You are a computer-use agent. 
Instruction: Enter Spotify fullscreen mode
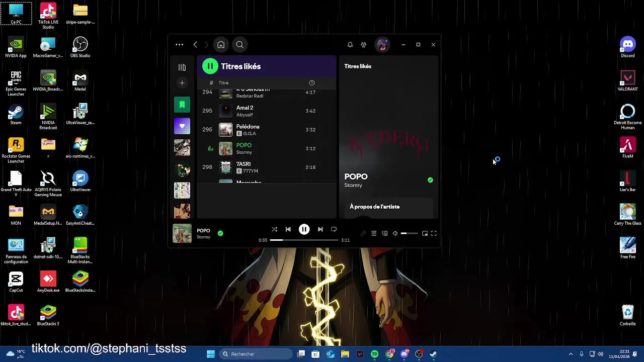point(434,233)
